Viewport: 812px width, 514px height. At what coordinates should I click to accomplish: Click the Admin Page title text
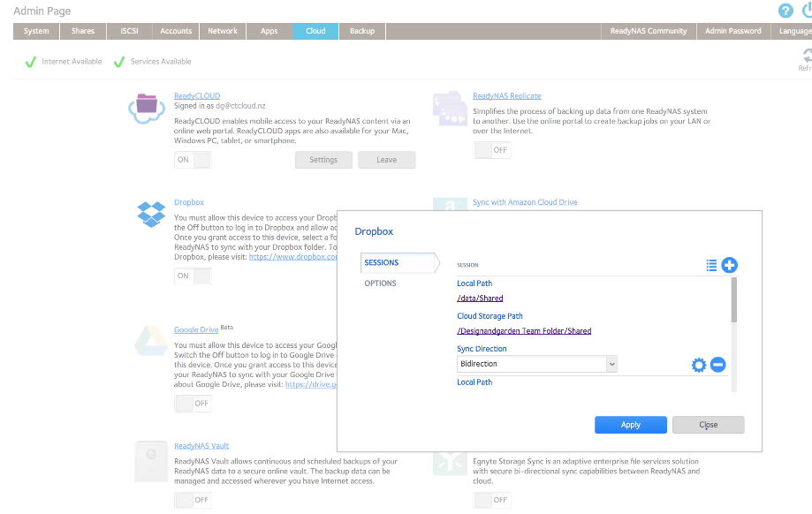(x=42, y=11)
